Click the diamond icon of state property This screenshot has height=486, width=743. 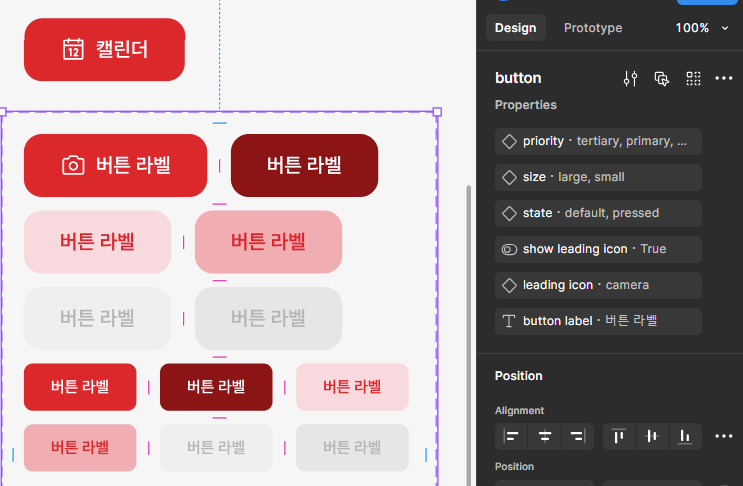[x=509, y=213]
